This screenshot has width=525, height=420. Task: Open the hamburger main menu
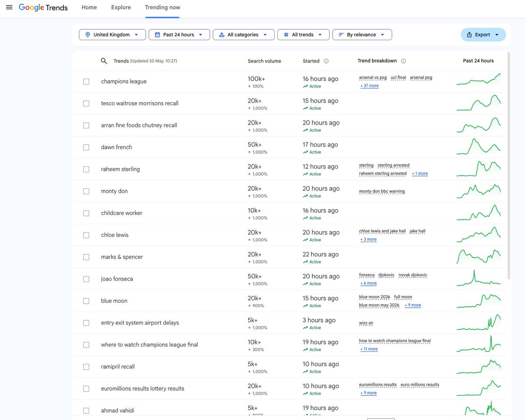tap(9, 7)
